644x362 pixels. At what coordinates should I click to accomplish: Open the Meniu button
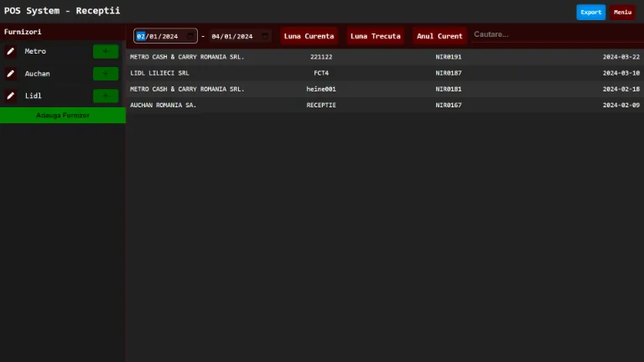click(622, 12)
